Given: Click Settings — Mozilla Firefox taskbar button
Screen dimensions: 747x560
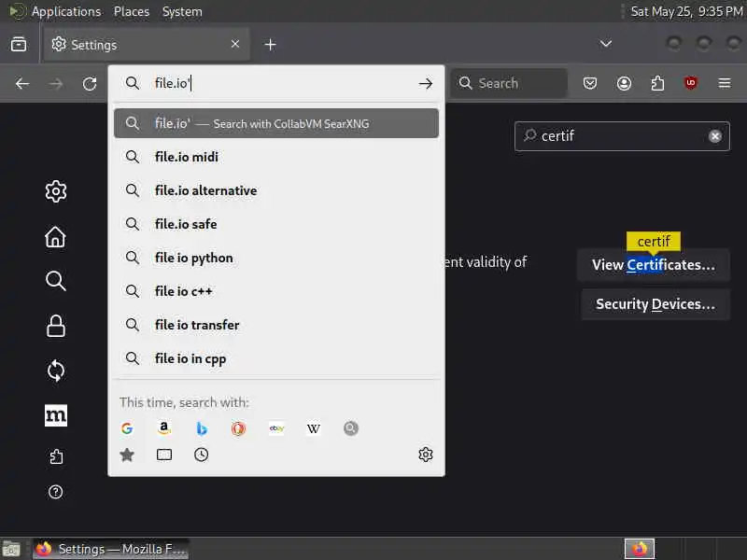Looking at the screenshot, I should 110,549.
